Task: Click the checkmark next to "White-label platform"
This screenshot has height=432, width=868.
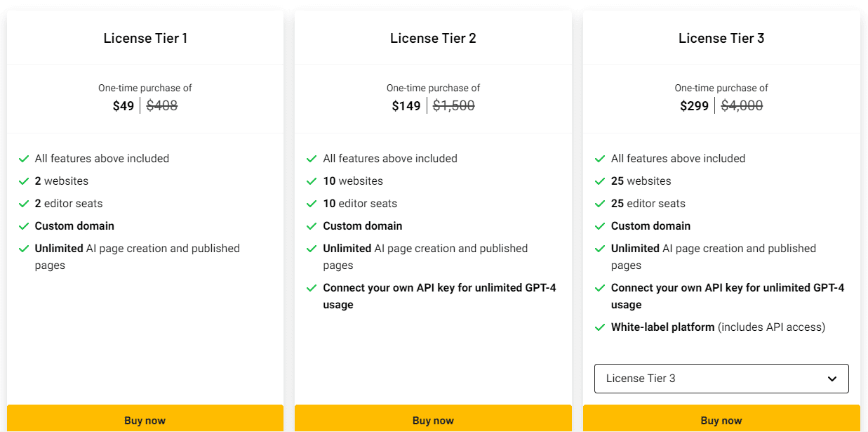Action: pos(600,327)
